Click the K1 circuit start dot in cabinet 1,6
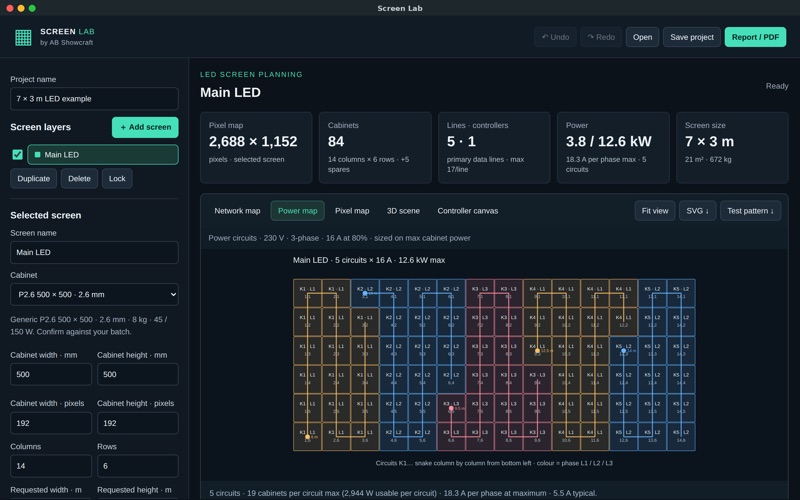The image size is (800, 500). 307,437
